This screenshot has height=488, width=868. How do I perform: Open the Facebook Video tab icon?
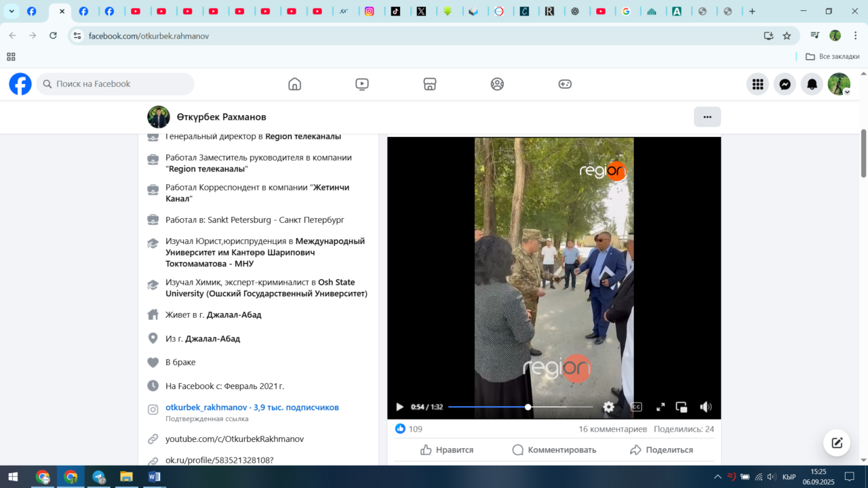click(362, 84)
